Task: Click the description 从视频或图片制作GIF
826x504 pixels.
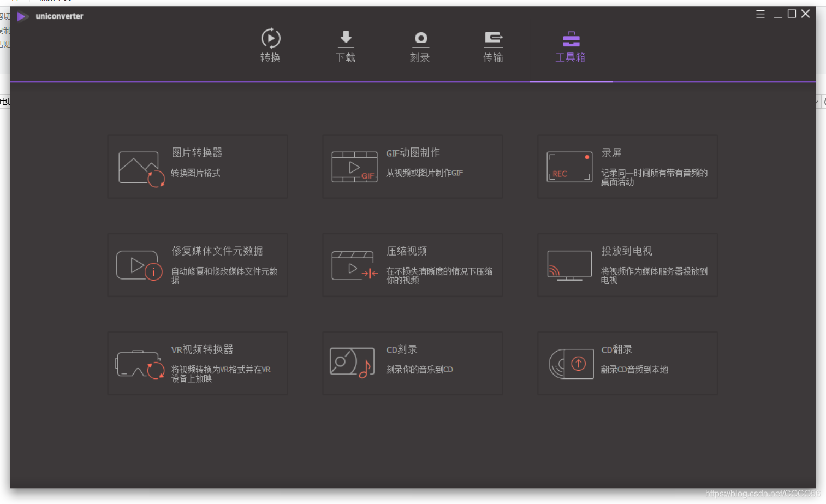Action: pyautogui.click(x=424, y=173)
